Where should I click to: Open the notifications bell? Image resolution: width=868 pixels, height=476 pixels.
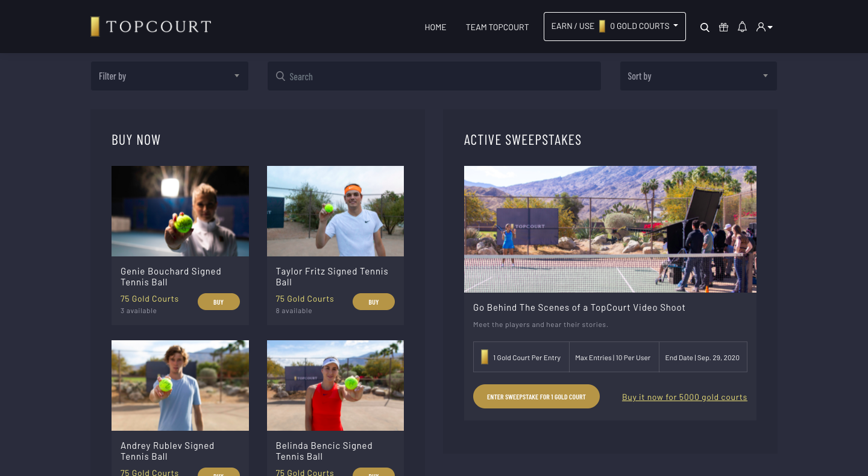tap(743, 27)
